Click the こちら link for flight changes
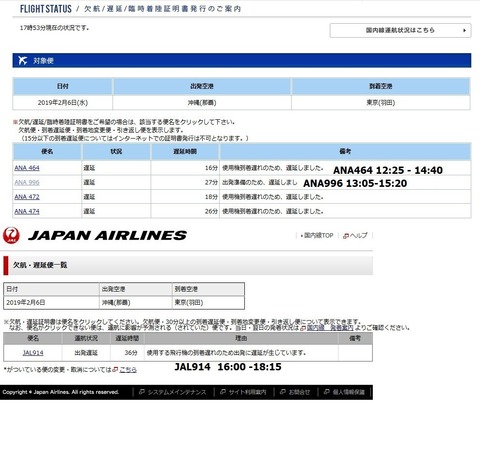Image resolution: width=480 pixels, height=450 pixels. (x=128, y=370)
